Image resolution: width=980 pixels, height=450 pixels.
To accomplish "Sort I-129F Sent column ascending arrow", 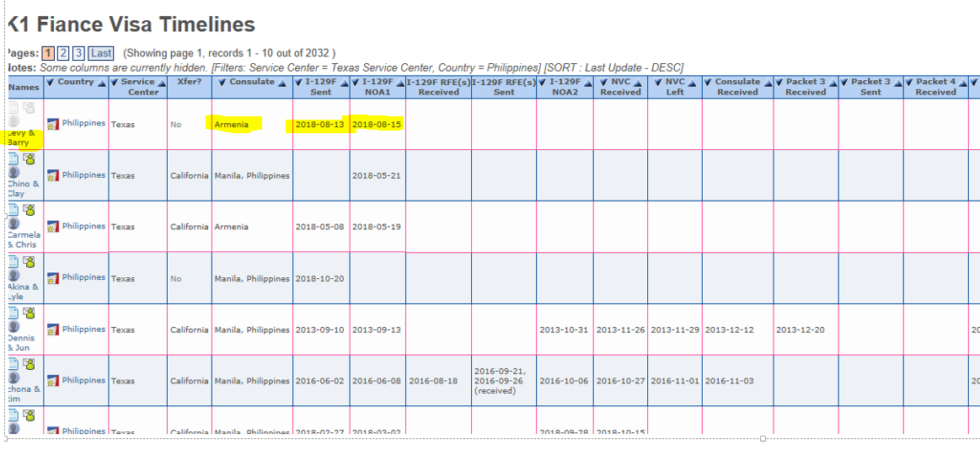I will tap(345, 83).
